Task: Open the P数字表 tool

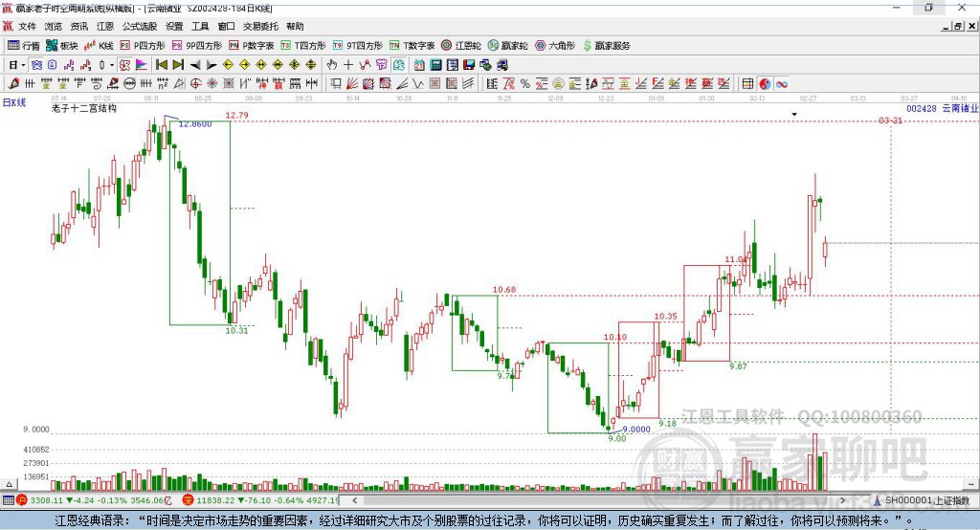Action: (x=252, y=46)
